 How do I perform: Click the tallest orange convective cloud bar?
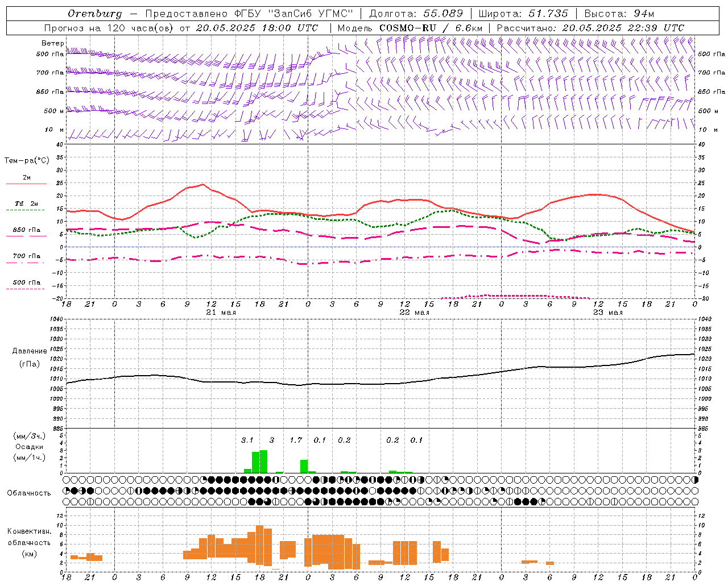260,545
